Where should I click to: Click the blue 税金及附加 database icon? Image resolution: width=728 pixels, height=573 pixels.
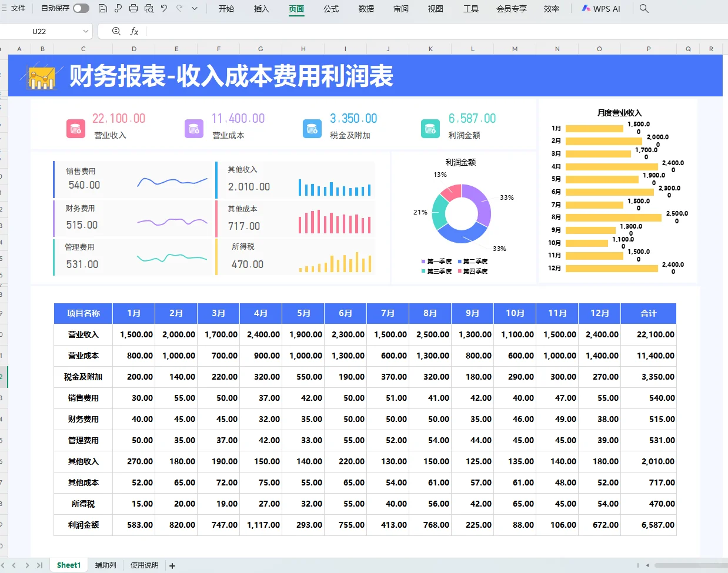click(312, 128)
